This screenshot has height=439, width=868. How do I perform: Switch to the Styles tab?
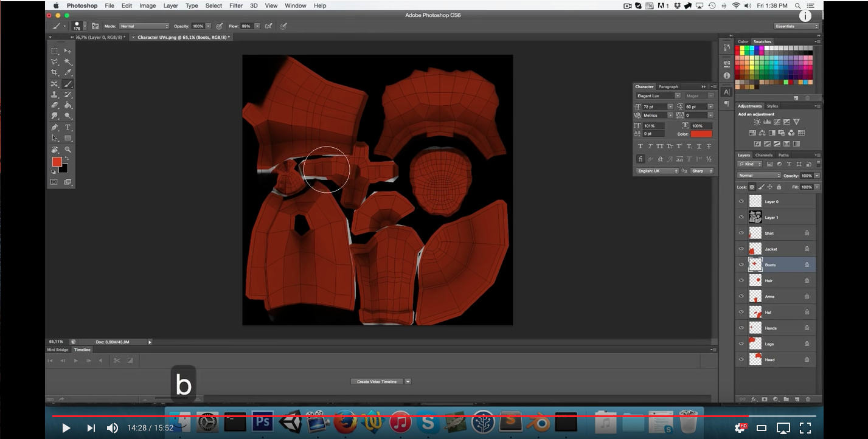(772, 106)
